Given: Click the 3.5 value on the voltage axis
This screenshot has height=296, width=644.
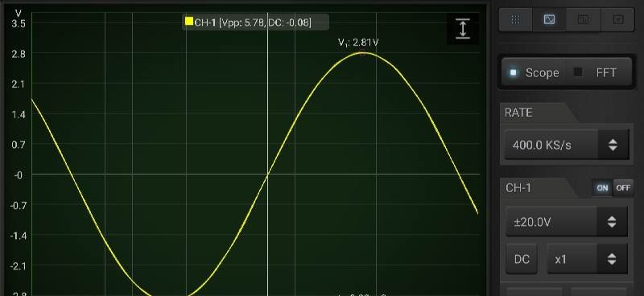Looking at the screenshot, I should tap(19, 24).
